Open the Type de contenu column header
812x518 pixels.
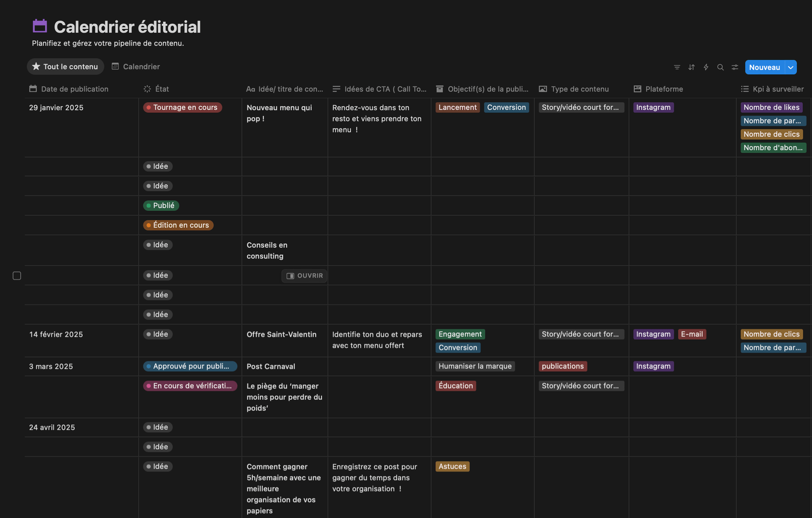click(579, 89)
